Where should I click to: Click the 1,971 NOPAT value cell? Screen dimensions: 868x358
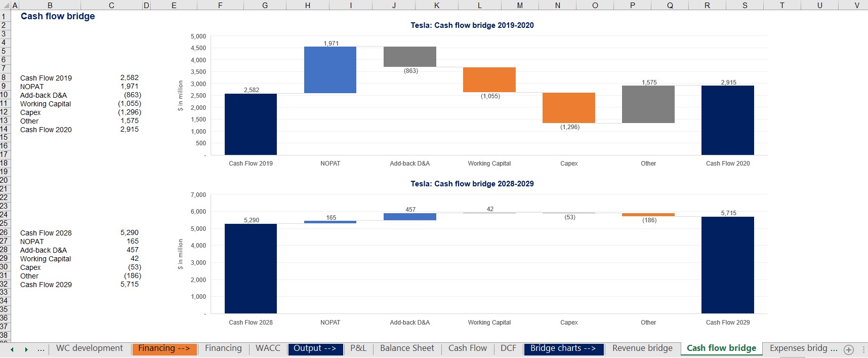click(130, 86)
